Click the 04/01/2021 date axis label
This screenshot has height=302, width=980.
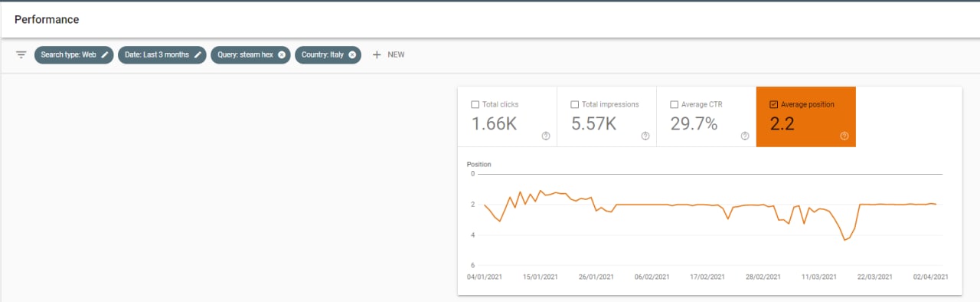[485, 277]
